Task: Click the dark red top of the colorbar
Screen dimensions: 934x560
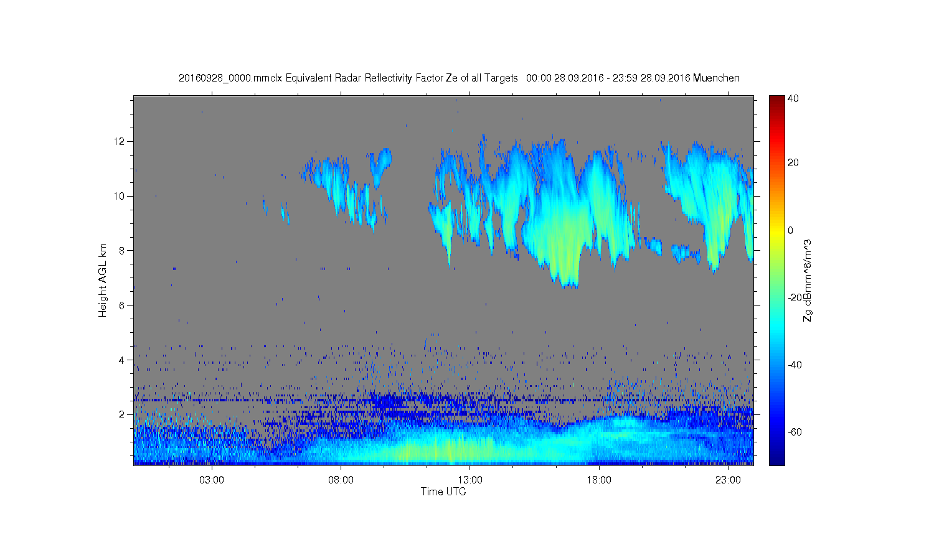Action: click(776, 100)
